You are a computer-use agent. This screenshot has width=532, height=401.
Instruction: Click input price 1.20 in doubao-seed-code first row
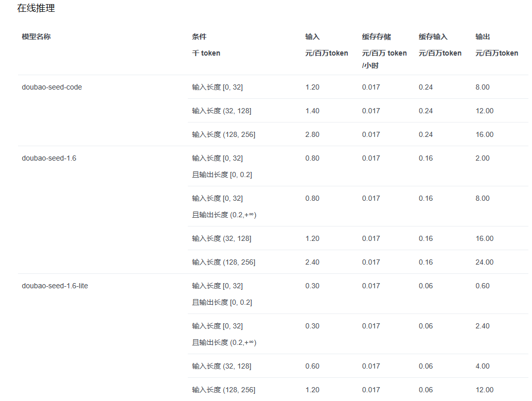click(312, 88)
